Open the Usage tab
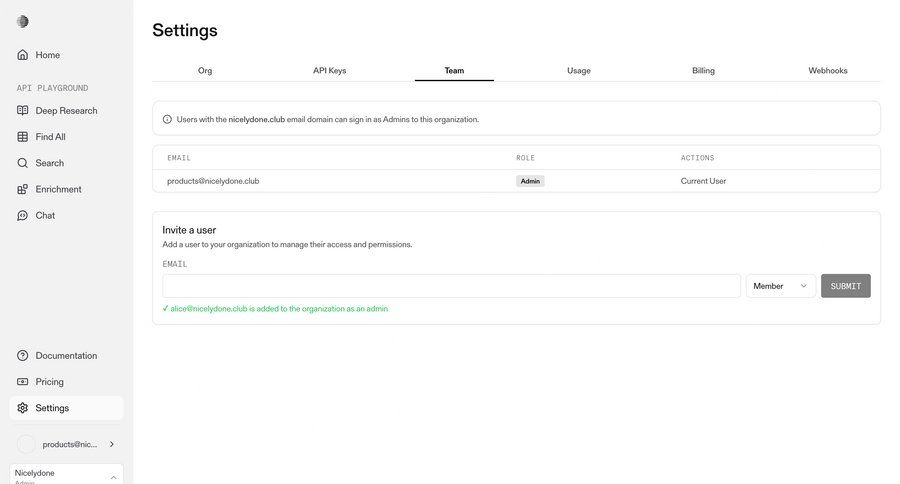This screenshot has height=484, width=900. point(578,71)
